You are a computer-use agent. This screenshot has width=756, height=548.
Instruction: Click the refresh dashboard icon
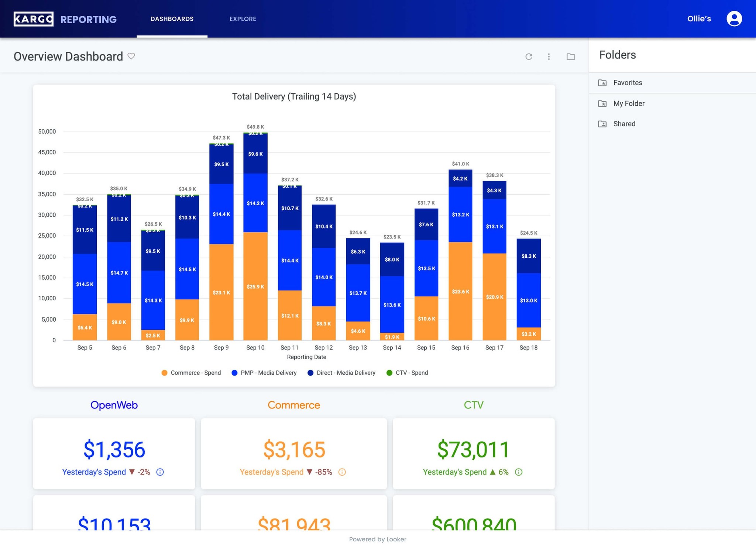click(x=529, y=56)
